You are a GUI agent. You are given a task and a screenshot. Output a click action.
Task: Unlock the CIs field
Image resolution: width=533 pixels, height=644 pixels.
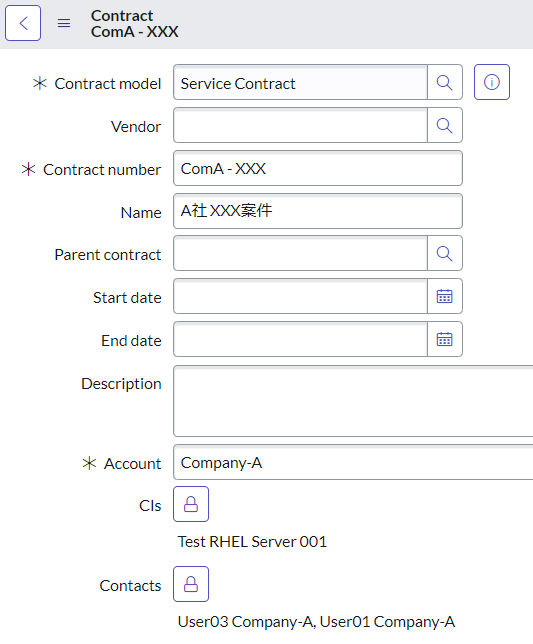tap(191, 504)
